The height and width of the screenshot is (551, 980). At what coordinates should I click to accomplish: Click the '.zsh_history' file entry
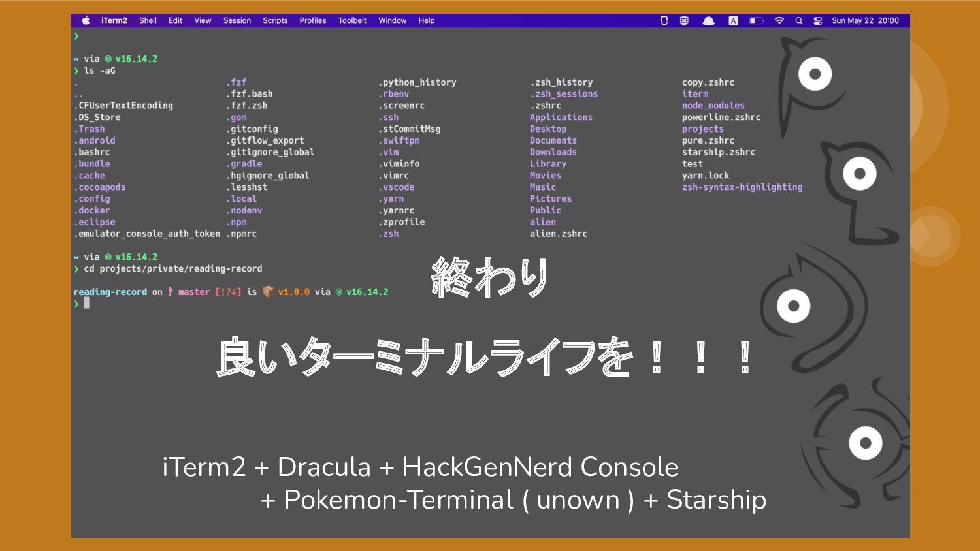[x=562, y=82]
